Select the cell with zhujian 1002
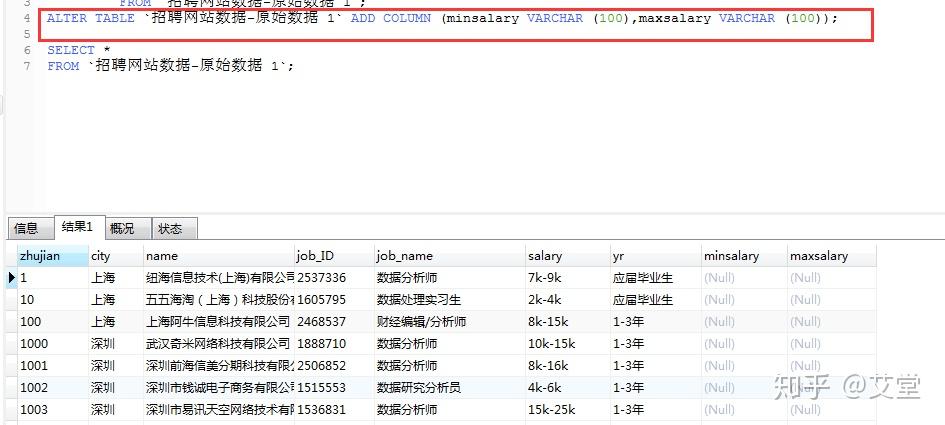 pos(52,388)
